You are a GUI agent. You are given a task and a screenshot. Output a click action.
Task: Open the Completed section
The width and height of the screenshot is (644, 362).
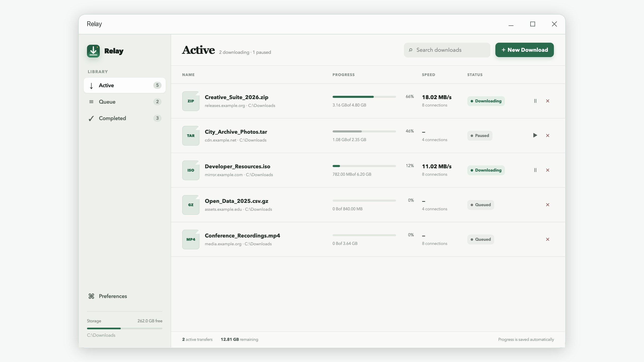coord(125,118)
